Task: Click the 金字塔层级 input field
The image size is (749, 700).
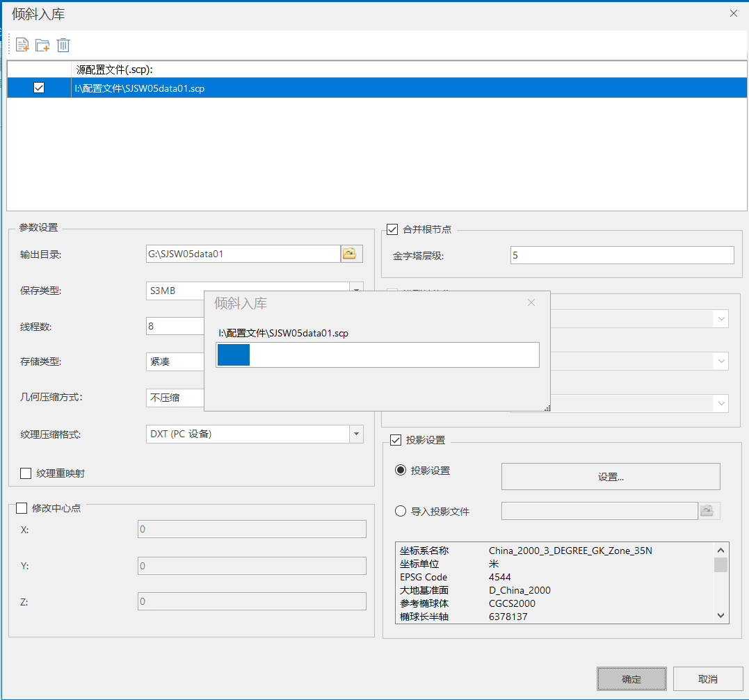Action: 622,255
